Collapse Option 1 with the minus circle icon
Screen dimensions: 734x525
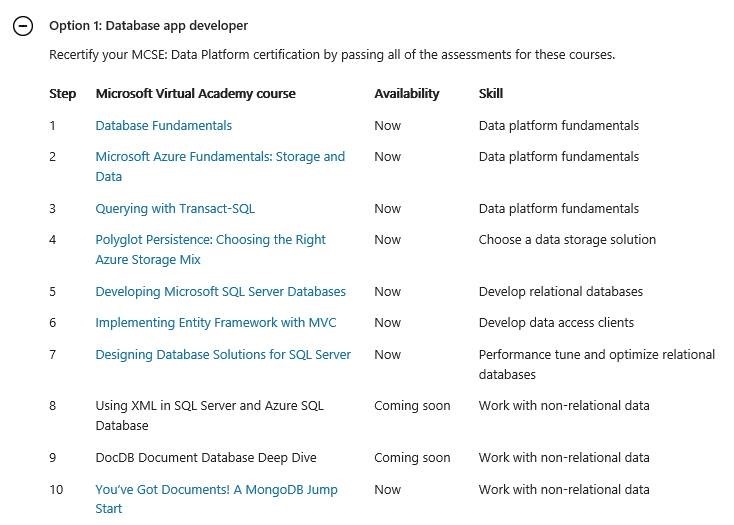(23, 26)
